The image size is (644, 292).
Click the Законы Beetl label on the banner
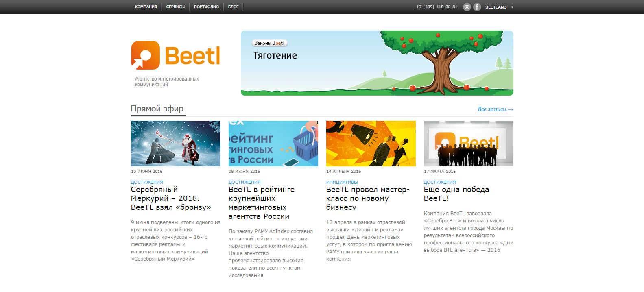[x=269, y=43]
